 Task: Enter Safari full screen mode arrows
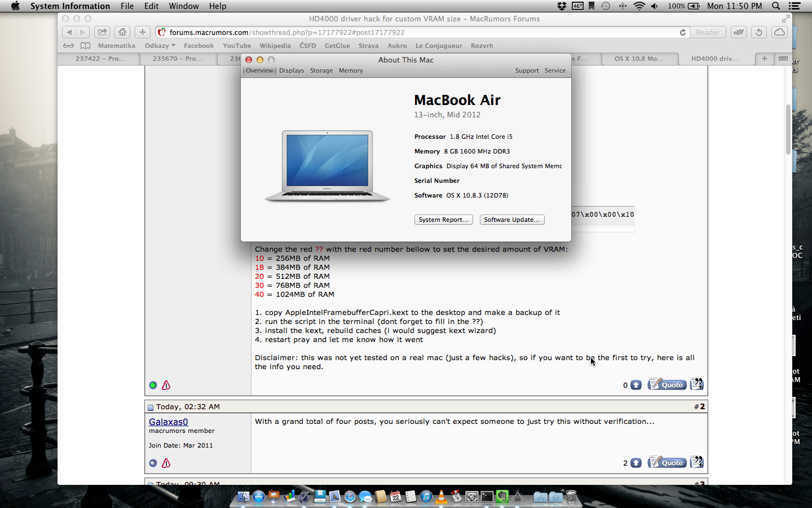pos(785,19)
